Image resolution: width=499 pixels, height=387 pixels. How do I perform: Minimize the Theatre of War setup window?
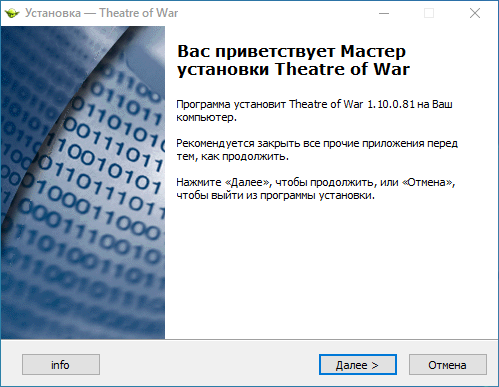tap(384, 13)
